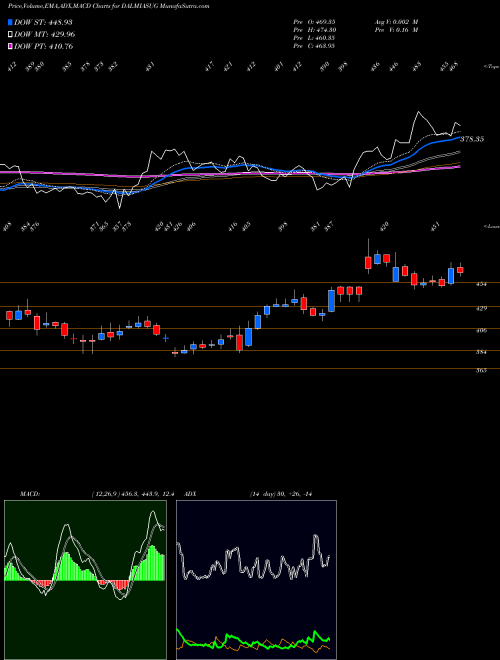Click the 363 price level label
500x660 pixels.
481,370
